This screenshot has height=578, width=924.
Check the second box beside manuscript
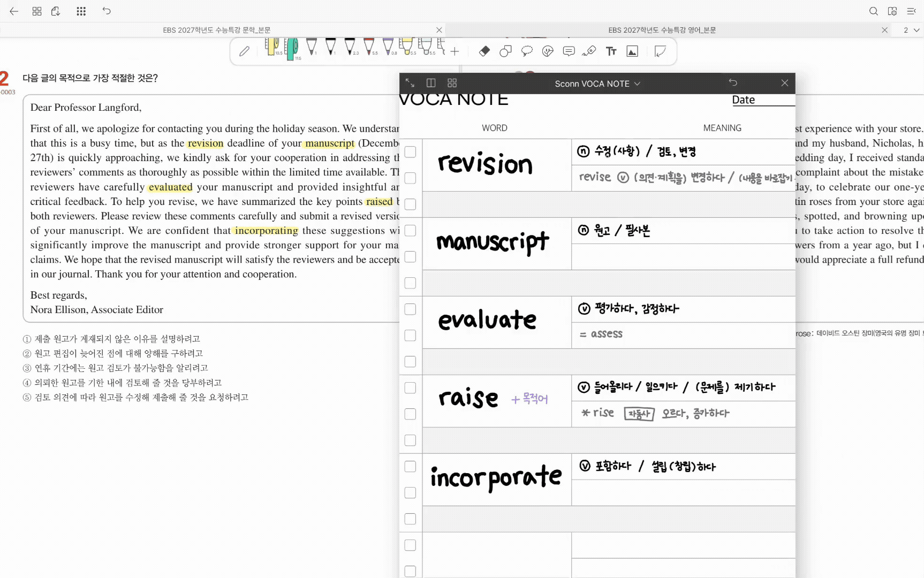click(x=411, y=257)
